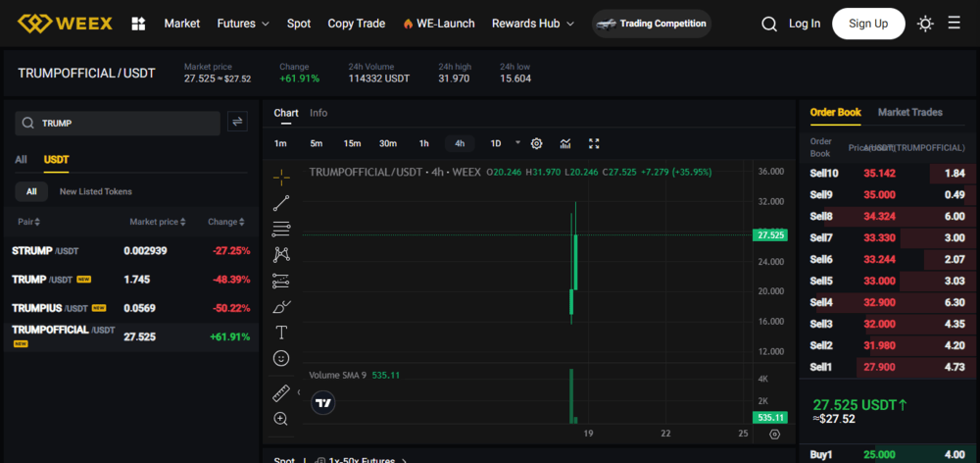Open the Market menu item
Viewport: 980px width, 463px height.
click(182, 24)
